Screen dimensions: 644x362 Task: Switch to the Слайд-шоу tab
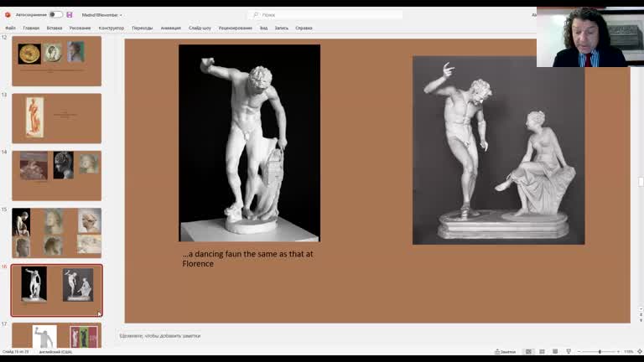point(200,28)
